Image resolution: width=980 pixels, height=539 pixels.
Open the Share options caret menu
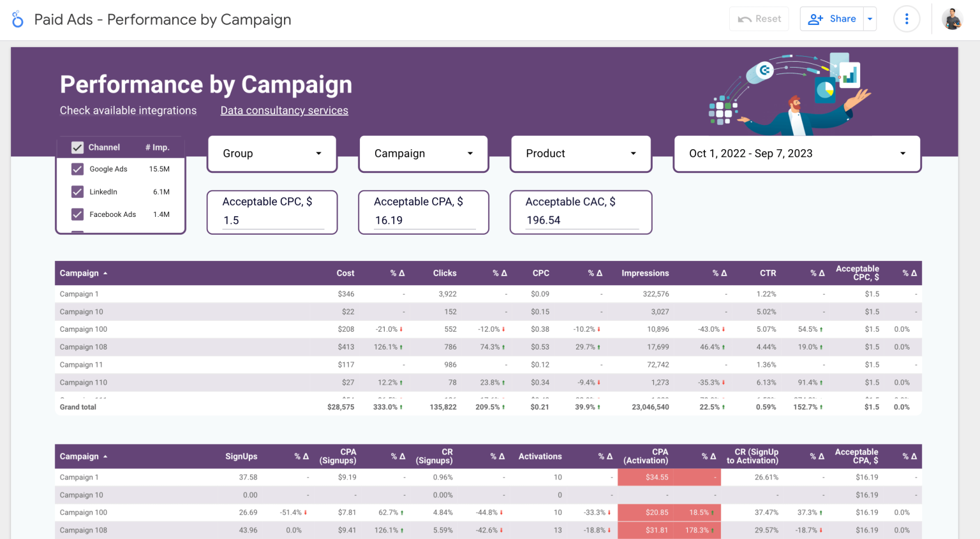click(870, 18)
